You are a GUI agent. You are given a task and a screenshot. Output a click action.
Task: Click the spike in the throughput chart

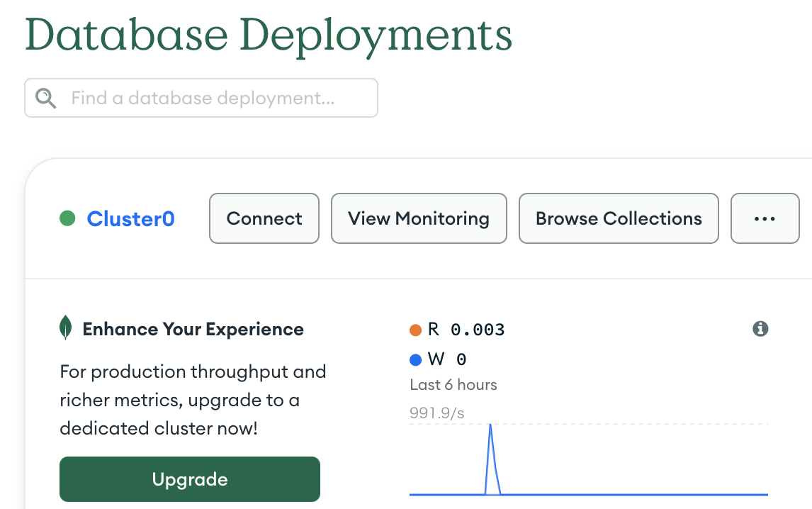pyautogui.click(x=491, y=459)
